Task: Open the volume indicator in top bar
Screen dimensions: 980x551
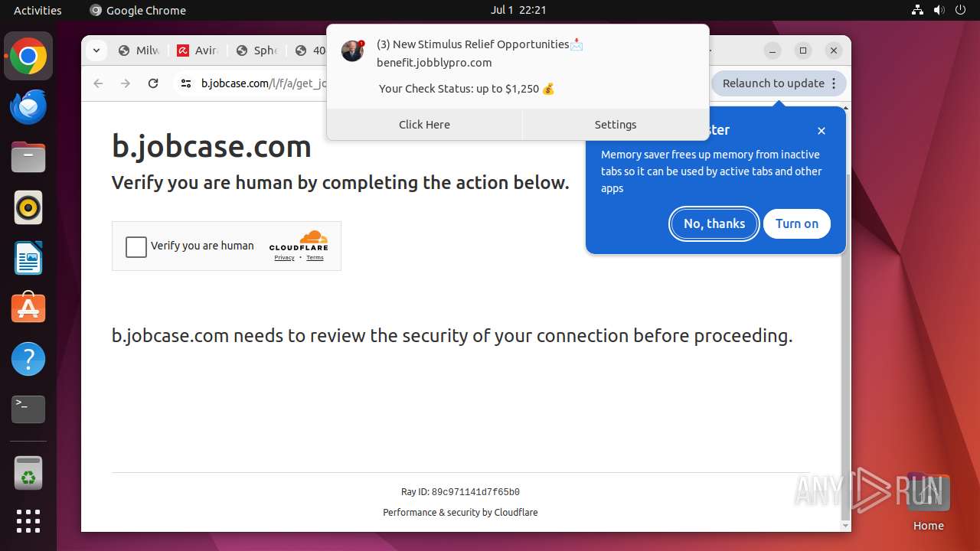Action: tap(939, 10)
